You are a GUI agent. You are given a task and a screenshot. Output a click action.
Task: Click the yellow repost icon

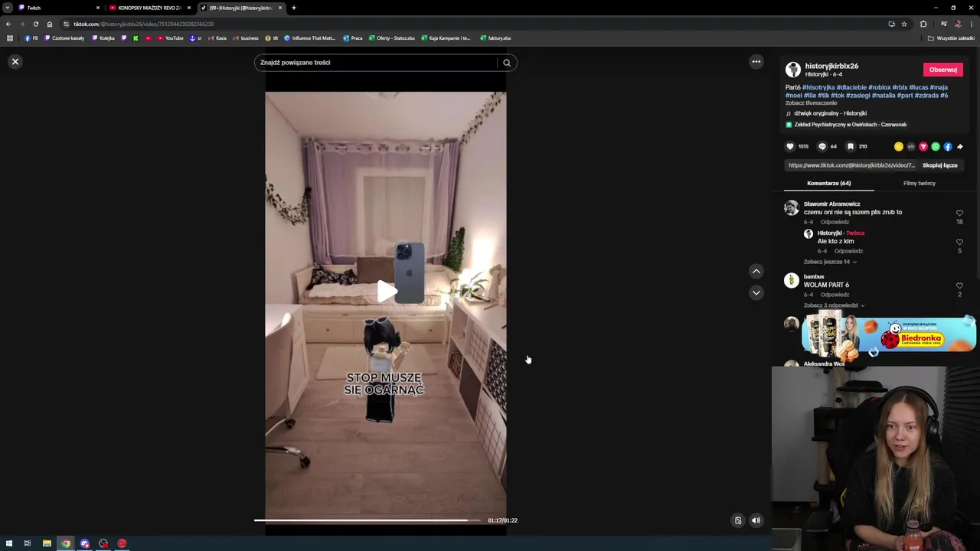(899, 146)
